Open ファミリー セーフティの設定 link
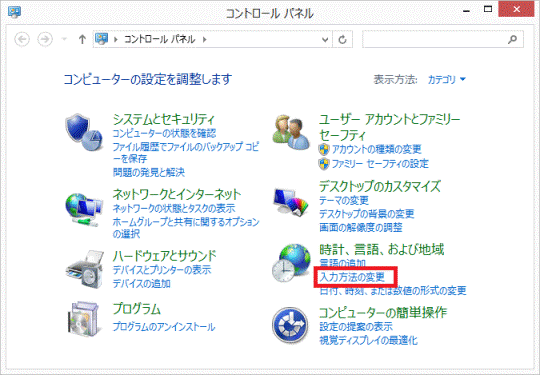This screenshot has width=540, height=375. click(x=380, y=164)
